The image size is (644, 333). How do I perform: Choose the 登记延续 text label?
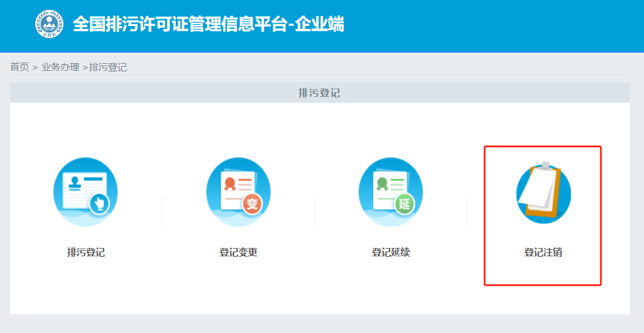pos(390,253)
